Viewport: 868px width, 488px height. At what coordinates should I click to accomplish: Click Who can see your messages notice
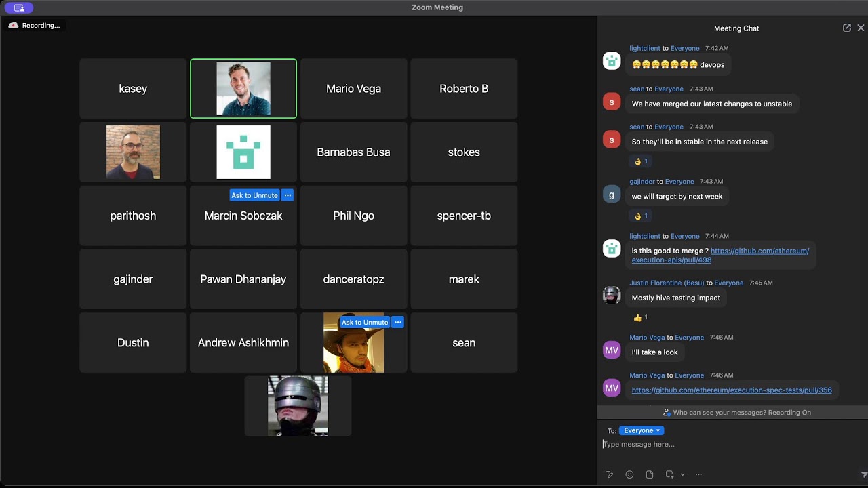pos(737,412)
